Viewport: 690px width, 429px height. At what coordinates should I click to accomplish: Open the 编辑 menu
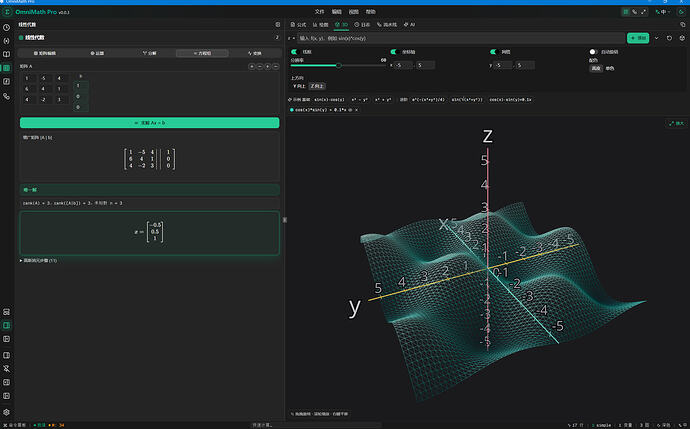pyautogui.click(x=337, y=12)
